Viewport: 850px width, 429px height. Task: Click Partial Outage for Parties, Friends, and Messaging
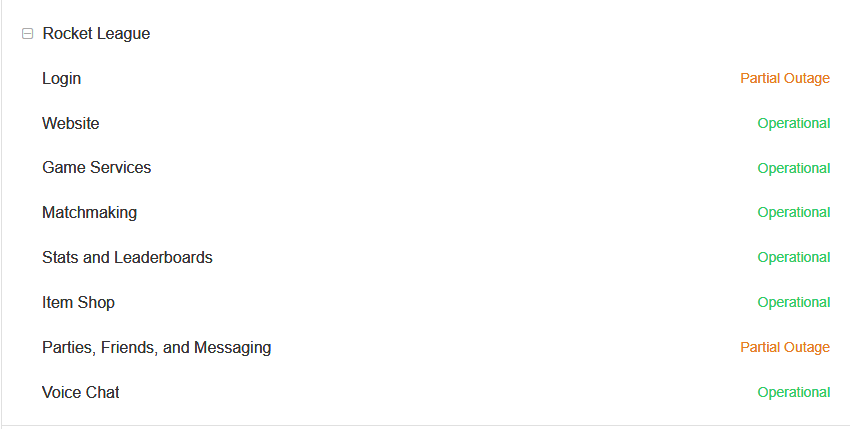[785, 347]
